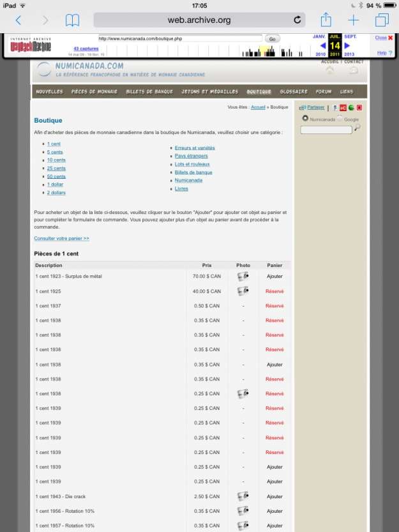Click the Wayback Go button
This screenshot has height=532, width=399.
(x=272, y=39)
